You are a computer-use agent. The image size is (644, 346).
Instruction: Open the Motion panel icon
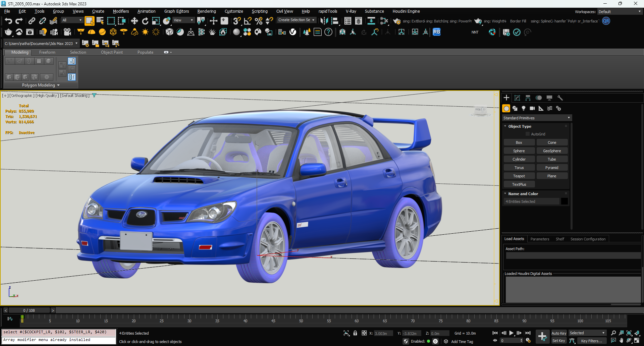539,98
